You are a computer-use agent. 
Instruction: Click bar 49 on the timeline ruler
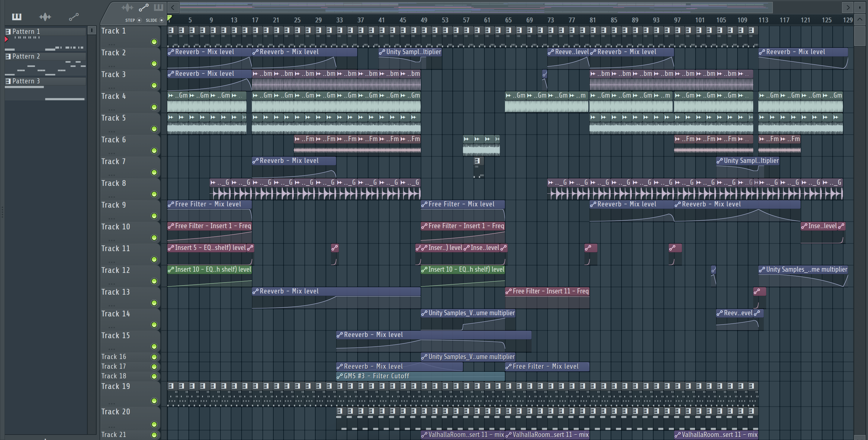423,20
